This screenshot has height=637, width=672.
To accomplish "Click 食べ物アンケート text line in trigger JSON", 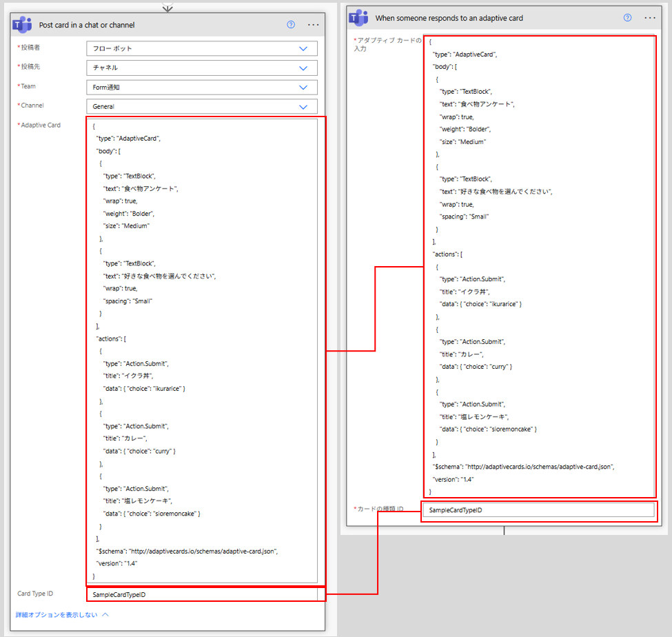I will 477,104.
